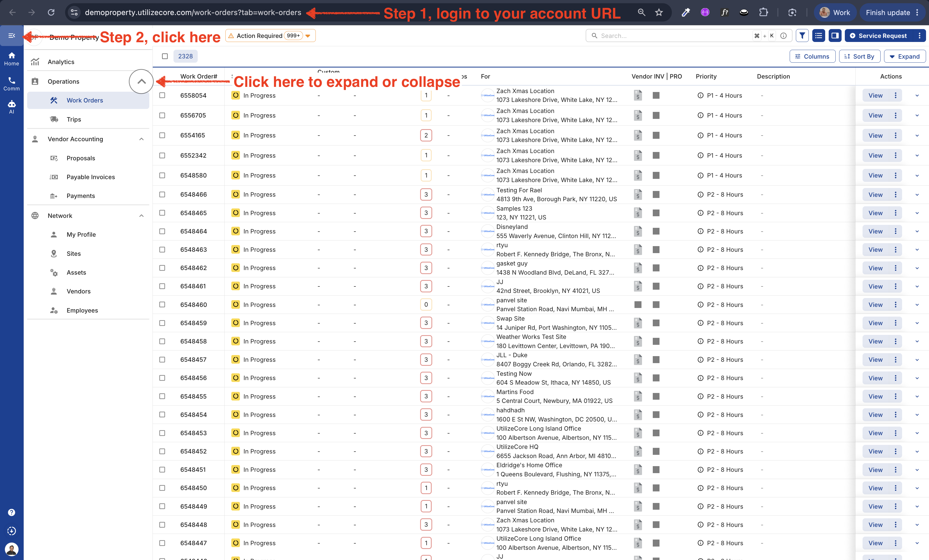Open the Columns settings button
This screenshot has height=560, width=929.
point(812,56)
